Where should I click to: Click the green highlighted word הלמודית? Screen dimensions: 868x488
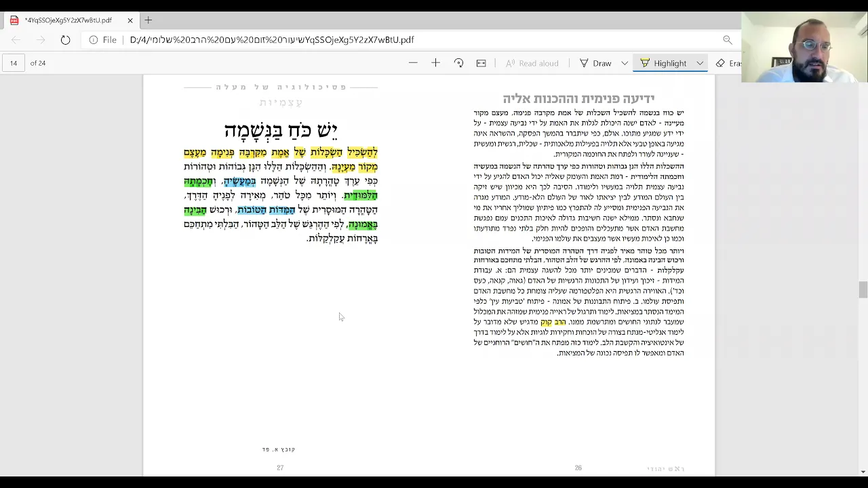tap(360, 195)
